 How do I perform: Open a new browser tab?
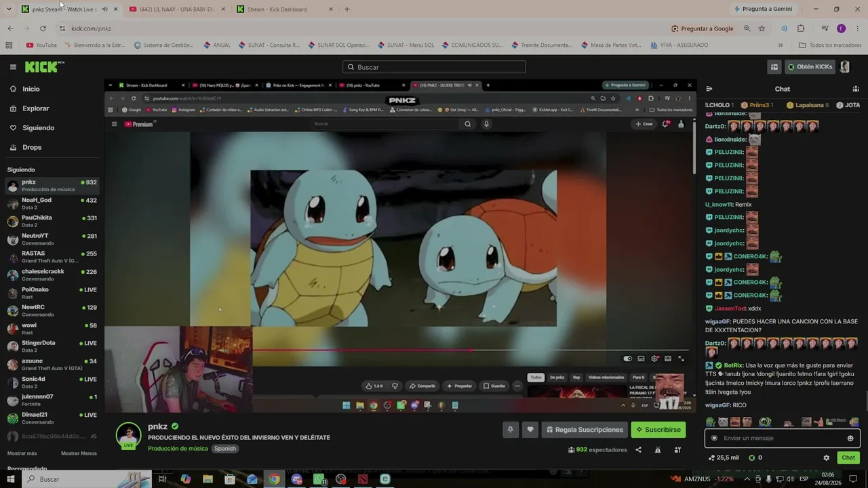tap(347, 9)
